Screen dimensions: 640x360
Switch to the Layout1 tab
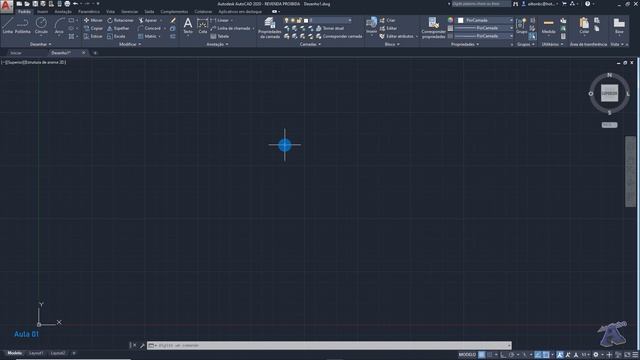tap(36, 353)
